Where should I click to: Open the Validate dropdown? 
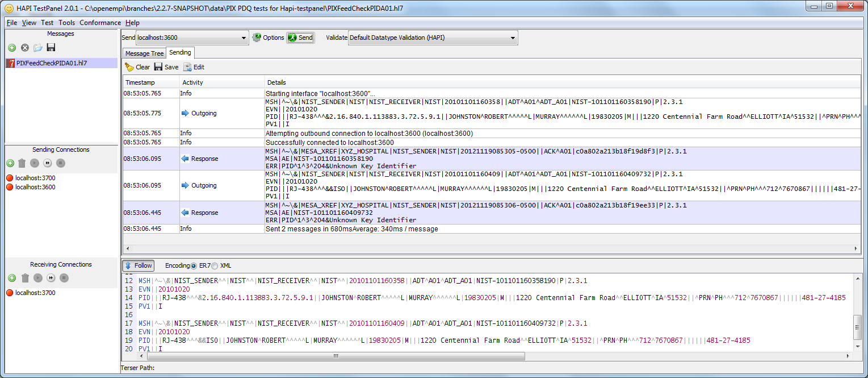click(433, 38)
